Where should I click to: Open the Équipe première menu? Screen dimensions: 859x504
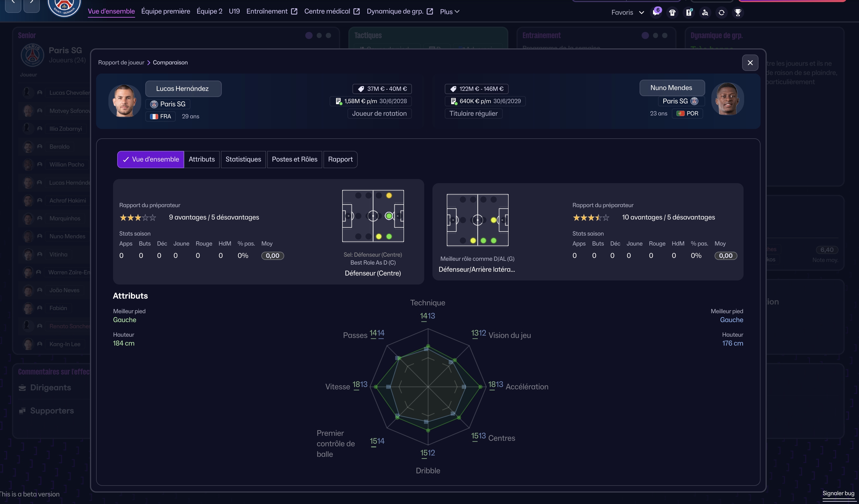(166, 12)
